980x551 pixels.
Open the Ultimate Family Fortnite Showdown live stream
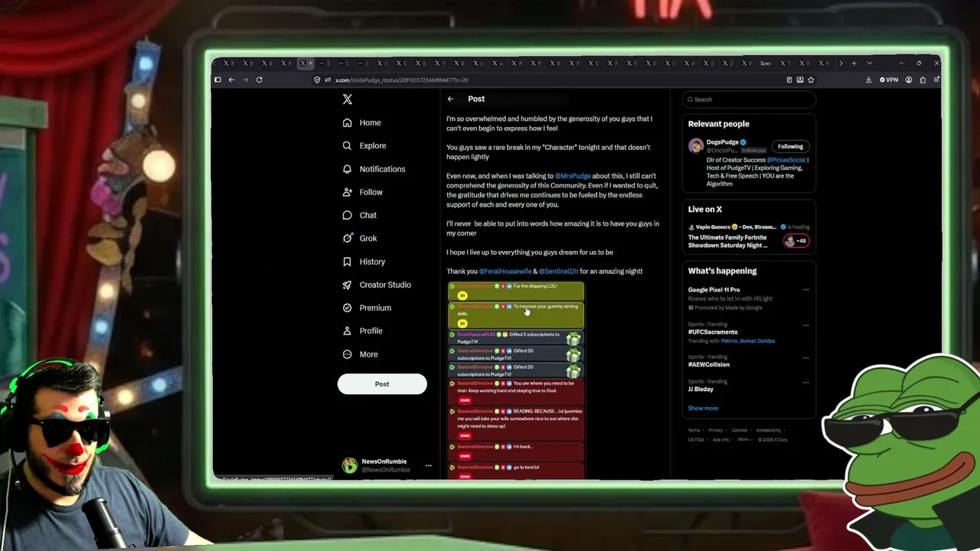point(727,241)
